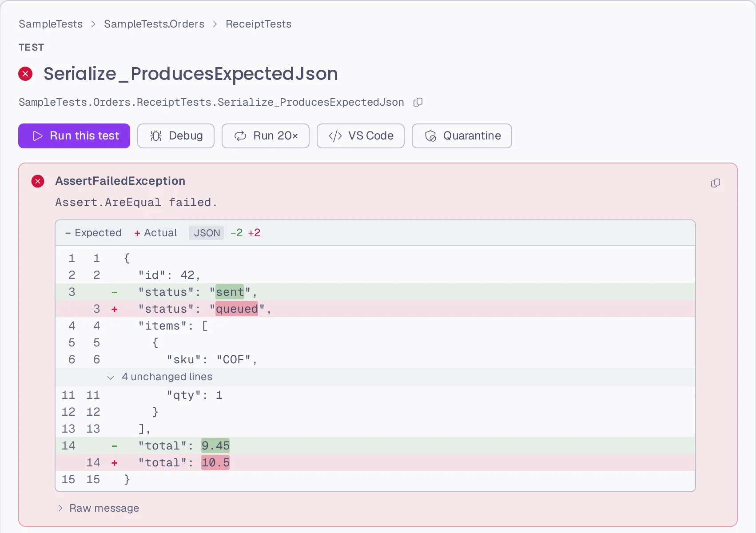The height and width of the screenshot is (533, 756).
Task: Click the "qty": 1 line
Action: pos(375,395)
